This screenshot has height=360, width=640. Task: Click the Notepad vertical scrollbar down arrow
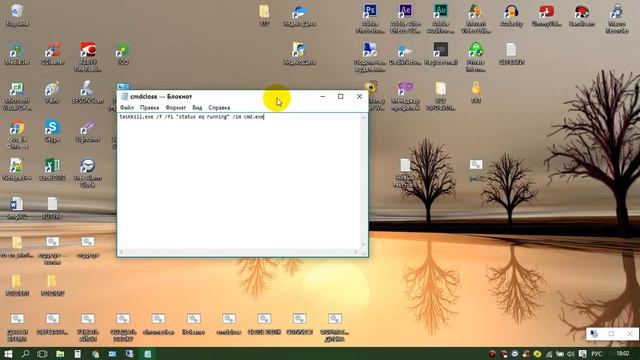tap(363, 245)
